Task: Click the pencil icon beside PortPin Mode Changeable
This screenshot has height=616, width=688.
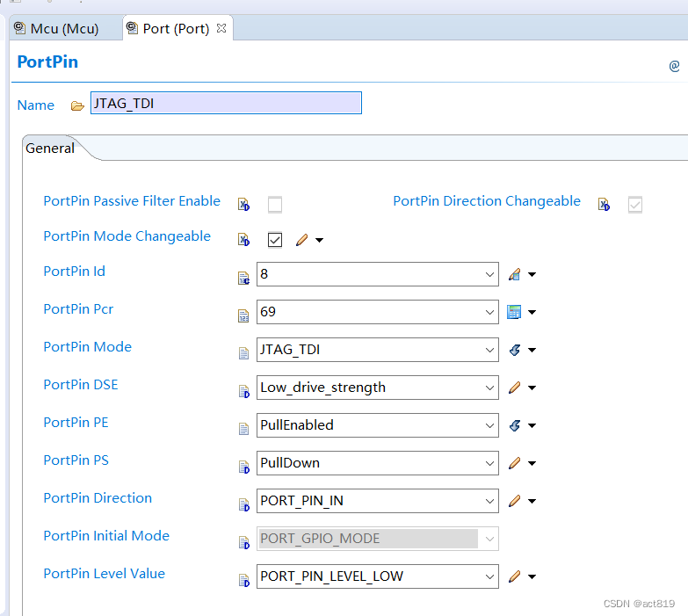Action: coord(302,240)
